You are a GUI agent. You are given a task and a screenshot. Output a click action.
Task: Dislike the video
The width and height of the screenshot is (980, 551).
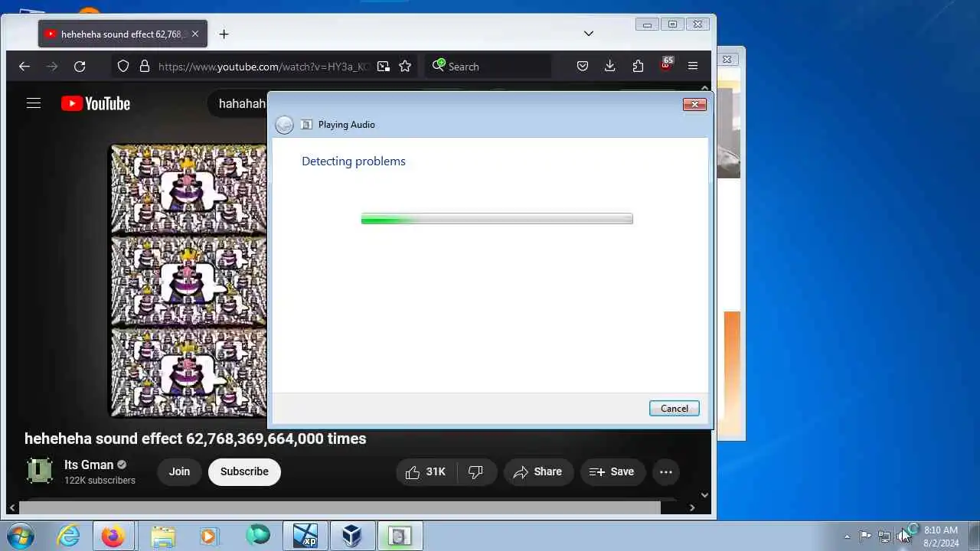pos(476,472)
